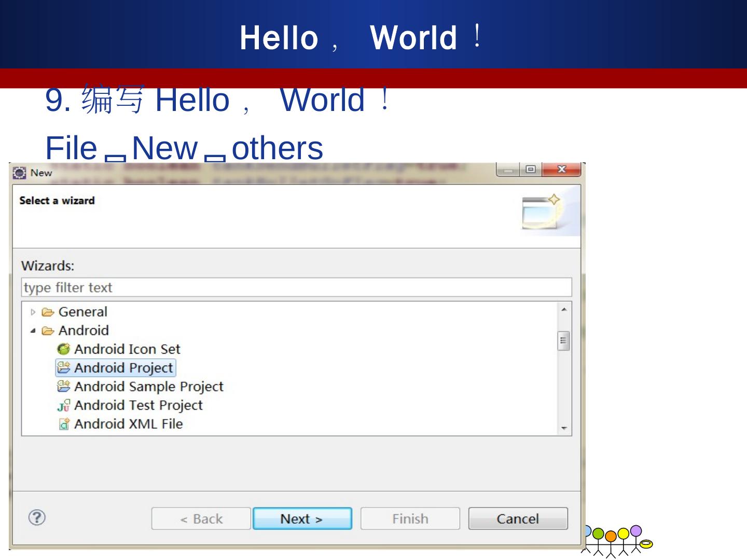This screenshot has width=747, height=560.
Task: Choose Android Test Project entry
Action: pyautogui.click(x=138, y=405)
